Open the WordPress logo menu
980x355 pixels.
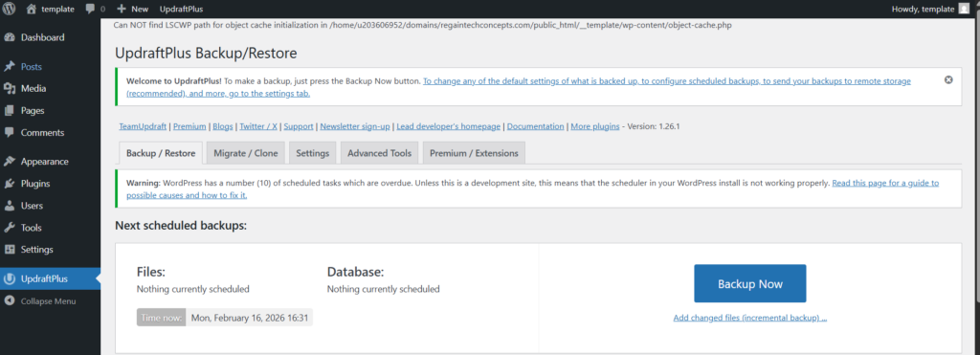[x=9, y=9]
